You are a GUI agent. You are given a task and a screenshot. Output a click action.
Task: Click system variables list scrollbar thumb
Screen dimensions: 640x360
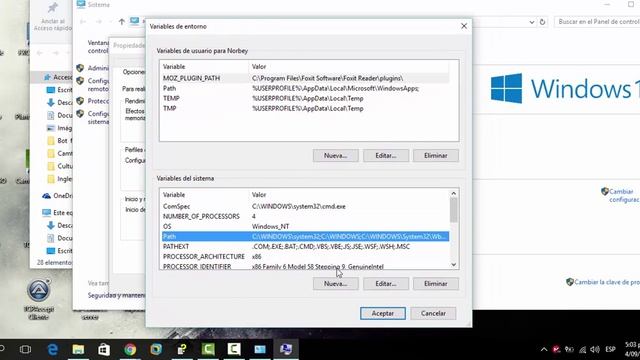(x=453, y=210)
